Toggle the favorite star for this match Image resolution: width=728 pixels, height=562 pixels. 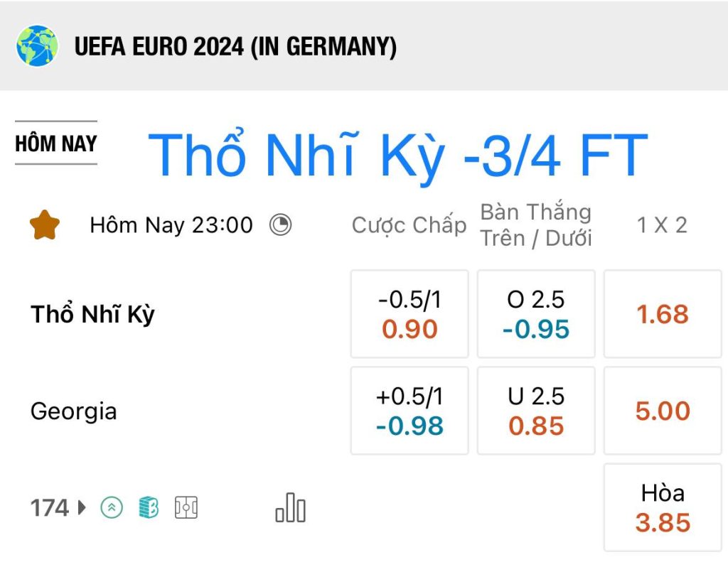coord(45,225)
